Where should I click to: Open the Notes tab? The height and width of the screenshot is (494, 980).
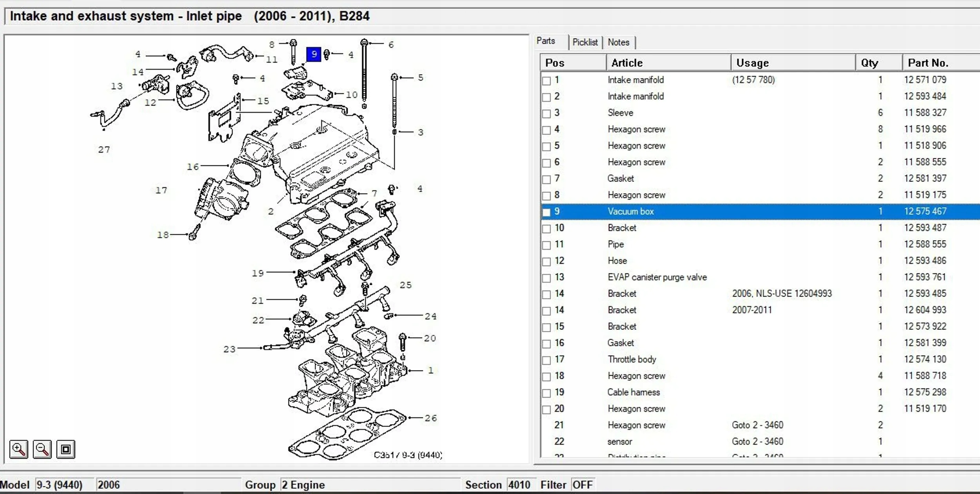(x=618, y=42)
